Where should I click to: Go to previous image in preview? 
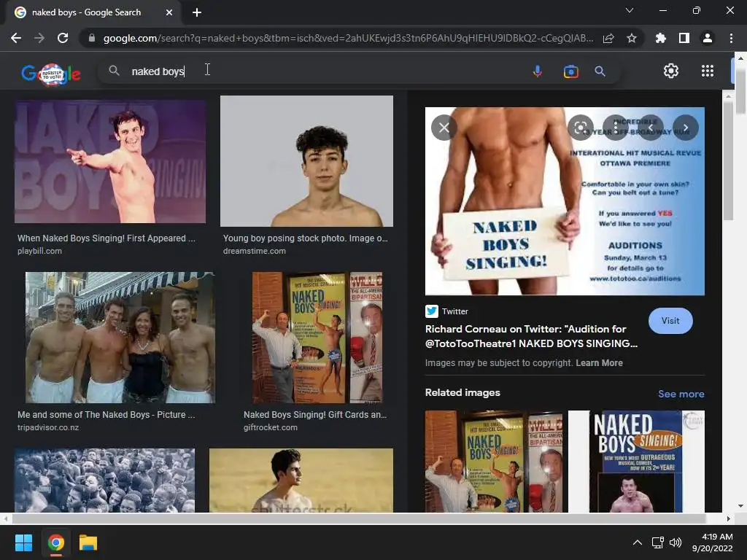coord(650,128)
